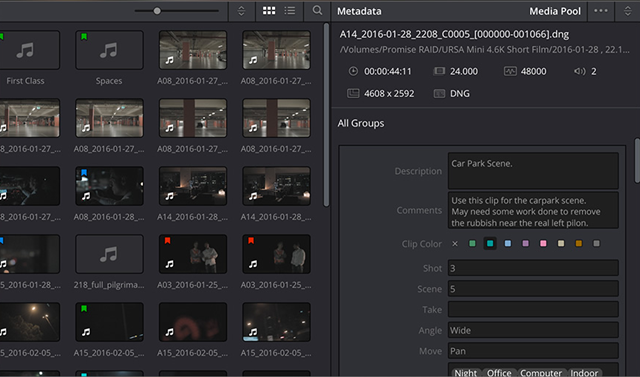Image resolution: width=640 pixels, height=377 pixels.
Task: Choose the orange clip color option
Action: tap(579, 244)
